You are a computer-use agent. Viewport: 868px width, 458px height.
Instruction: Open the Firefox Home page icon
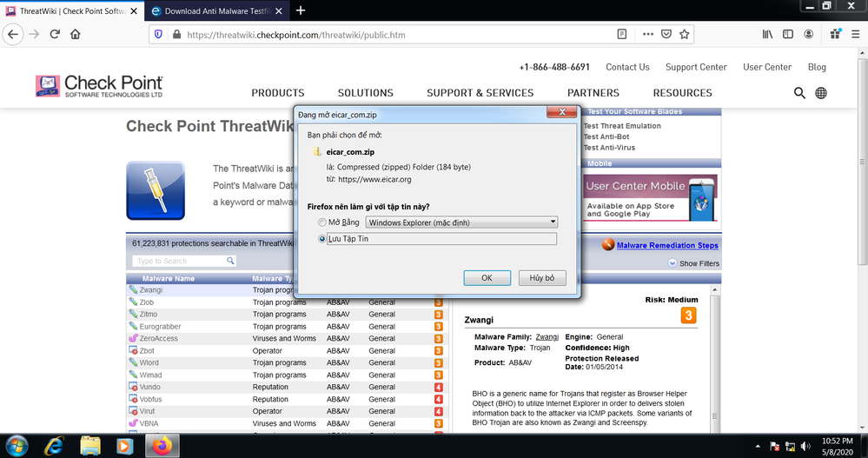pyautogui.click(x=76, y=35)
